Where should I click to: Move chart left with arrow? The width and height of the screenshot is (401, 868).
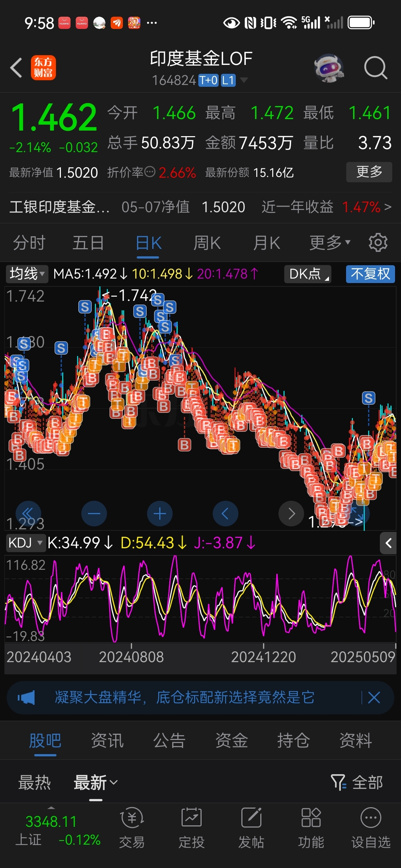click(225, 513)
